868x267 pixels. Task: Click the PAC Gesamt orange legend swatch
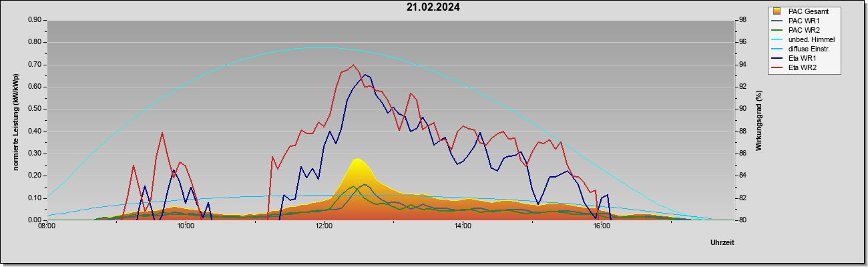(777, 11)
